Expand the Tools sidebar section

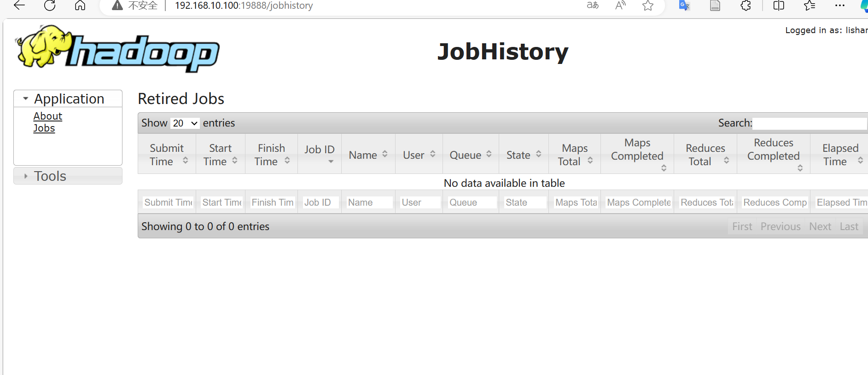[68, 176]
